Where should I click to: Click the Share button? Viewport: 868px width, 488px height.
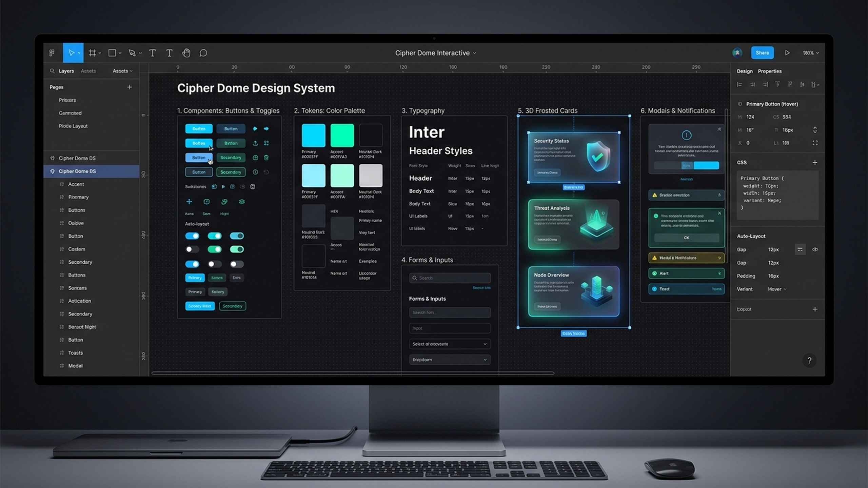click(762, 53)
